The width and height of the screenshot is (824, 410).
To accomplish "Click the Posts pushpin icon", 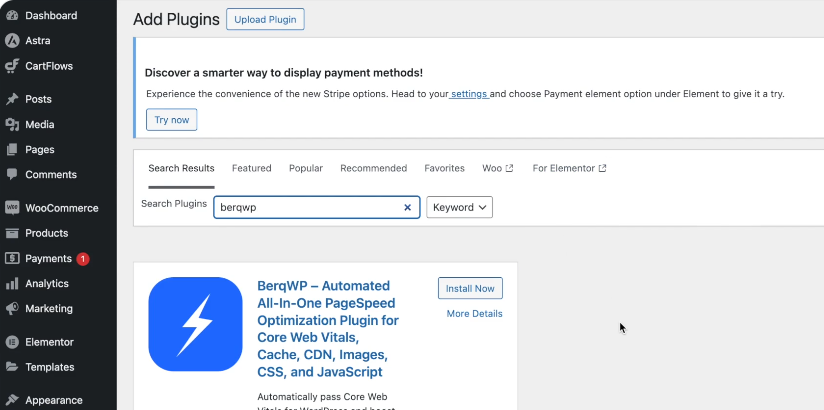I will click(12, 99).
